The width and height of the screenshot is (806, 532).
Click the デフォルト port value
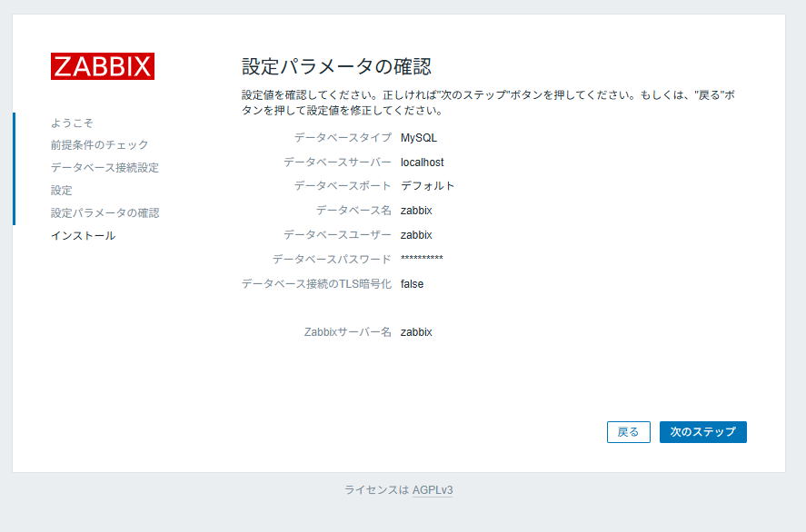(x=427, y=186)
